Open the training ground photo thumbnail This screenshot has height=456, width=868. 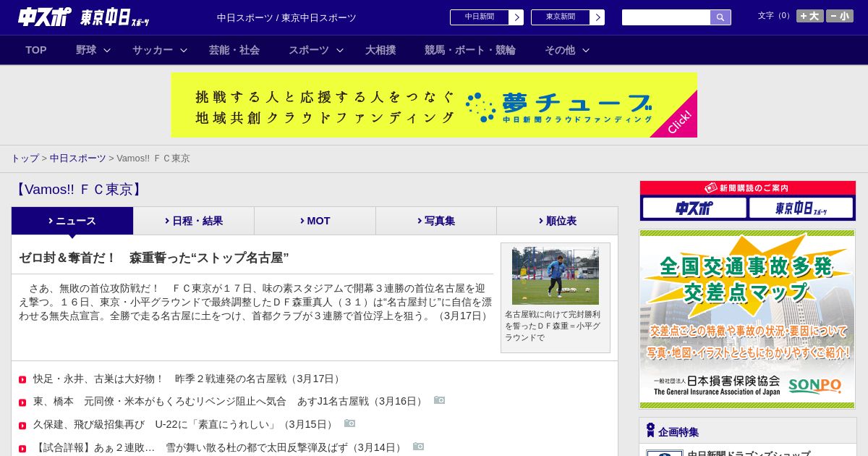[556, 276]
